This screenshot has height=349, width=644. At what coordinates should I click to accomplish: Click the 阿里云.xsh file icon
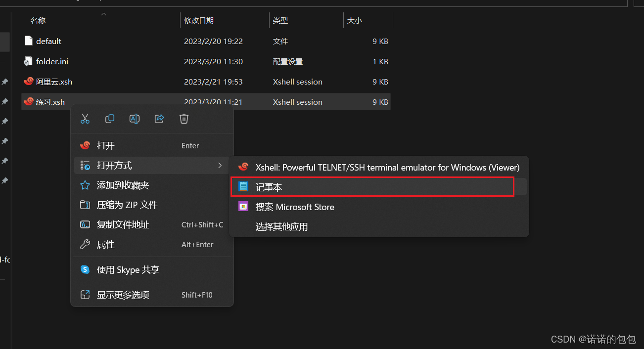pos(29,81)
